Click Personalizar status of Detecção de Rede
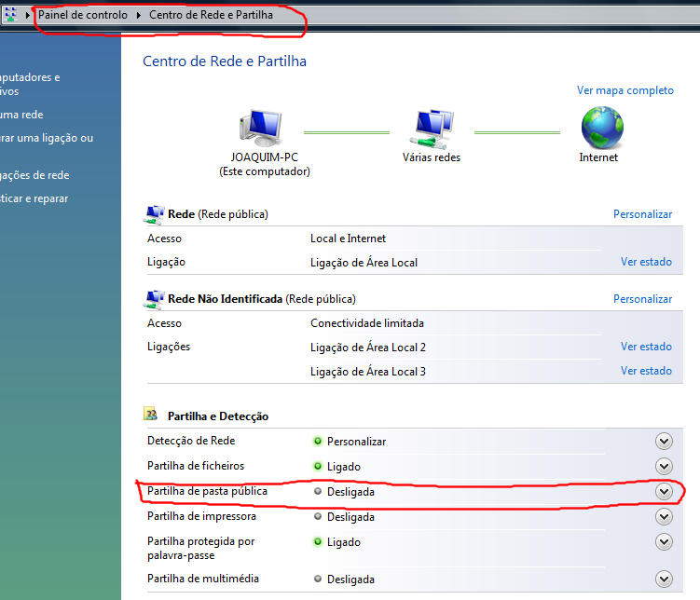Image resolution: width=700 pixels, height=600 pixels. point(356,442)
